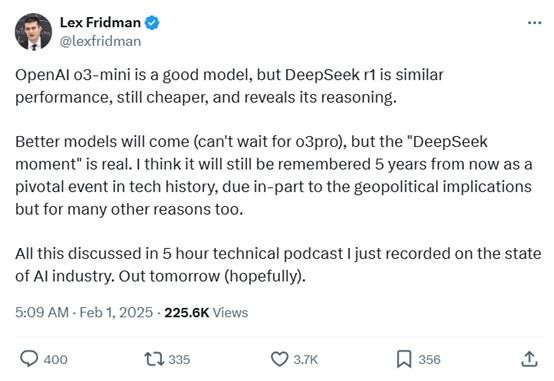Click the 3.7K likes count
This screenshot has width=554, height=381.
pos(306,359)
